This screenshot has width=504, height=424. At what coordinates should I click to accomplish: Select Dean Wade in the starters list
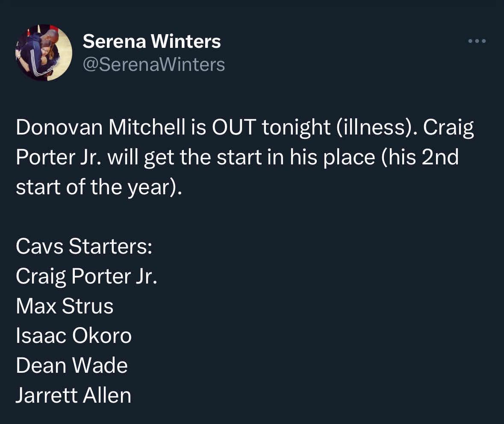(72, 366)
